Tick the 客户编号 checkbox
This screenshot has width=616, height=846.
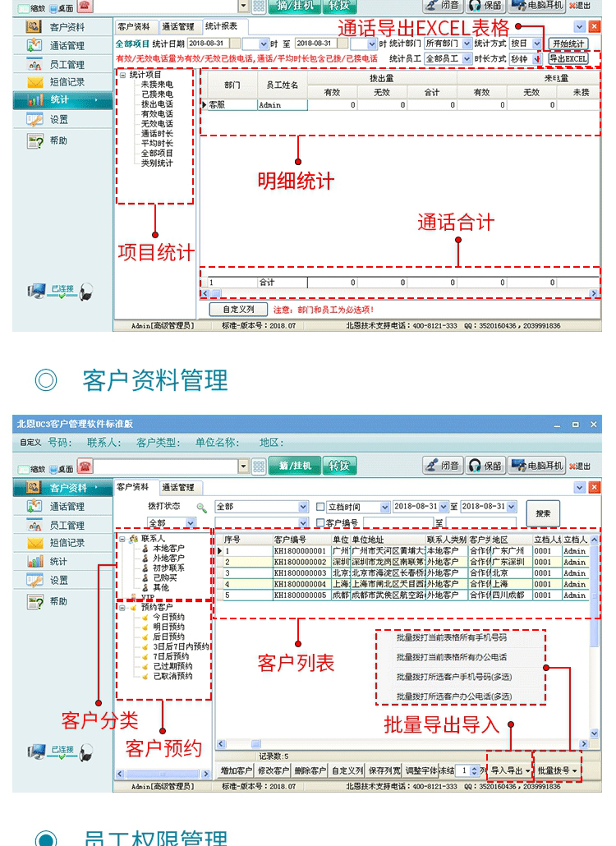321,522
